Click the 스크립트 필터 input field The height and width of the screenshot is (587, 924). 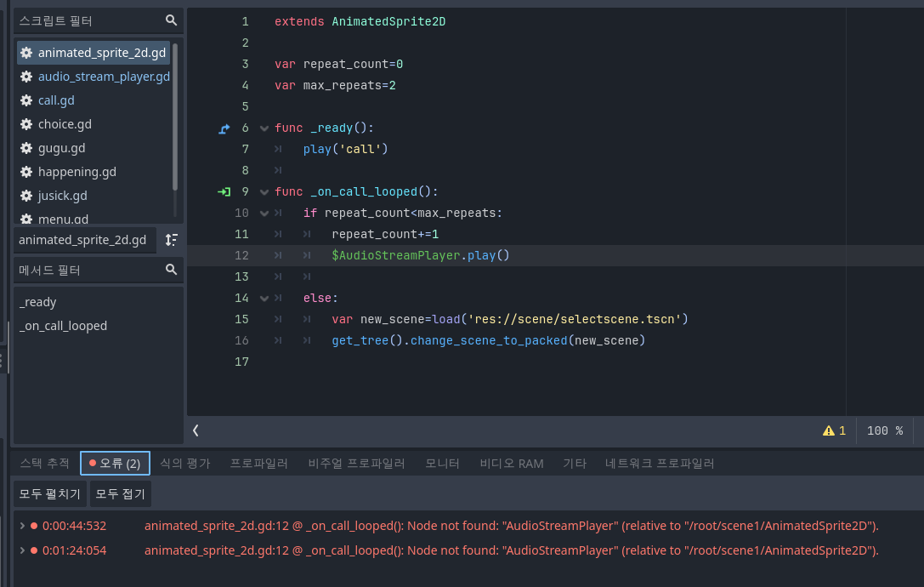90,20
